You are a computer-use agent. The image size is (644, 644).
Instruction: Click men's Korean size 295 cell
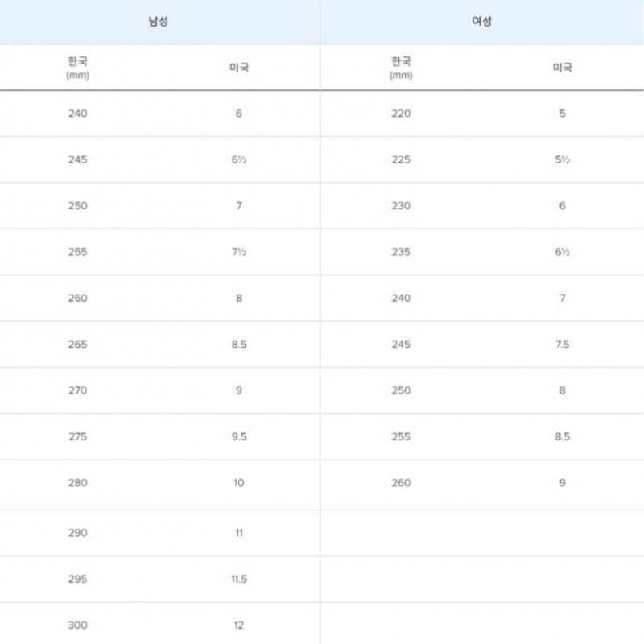point(78,579)
